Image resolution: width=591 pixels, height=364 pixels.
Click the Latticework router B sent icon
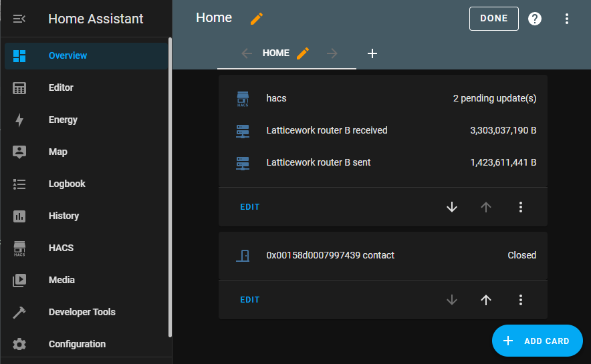coord(243,164)
